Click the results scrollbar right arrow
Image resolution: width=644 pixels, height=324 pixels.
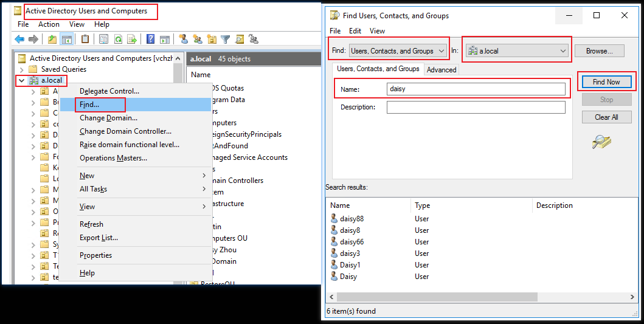[x=632, y=297]
